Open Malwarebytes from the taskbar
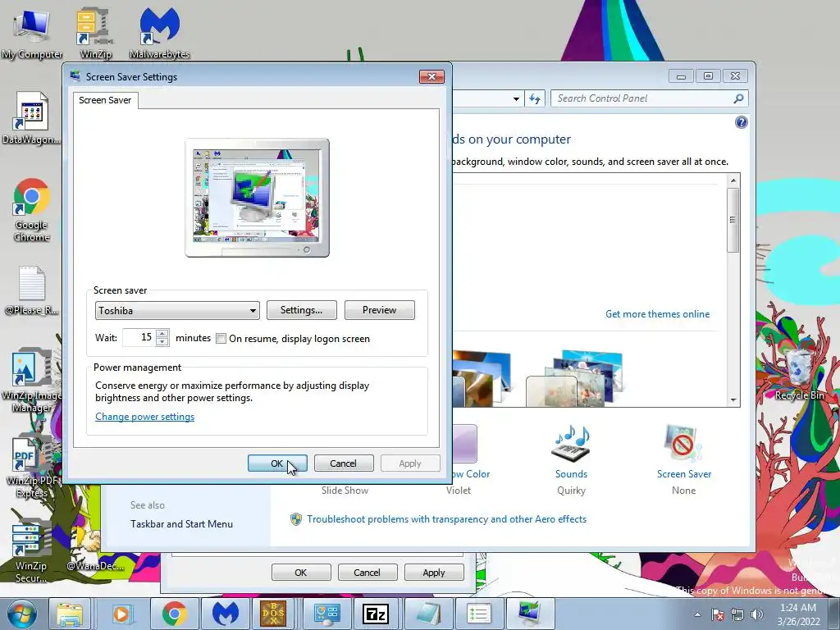This screenshot has height=630, width=840. 226,614
